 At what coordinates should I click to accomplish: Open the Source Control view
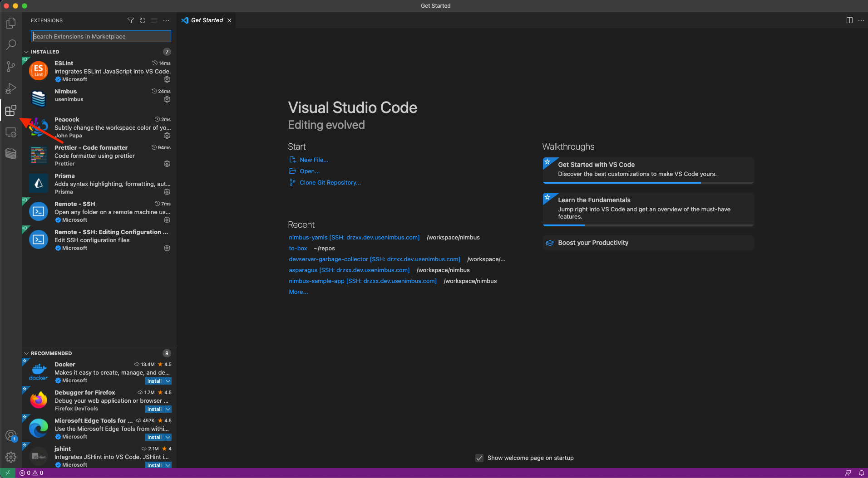[11, 67]
